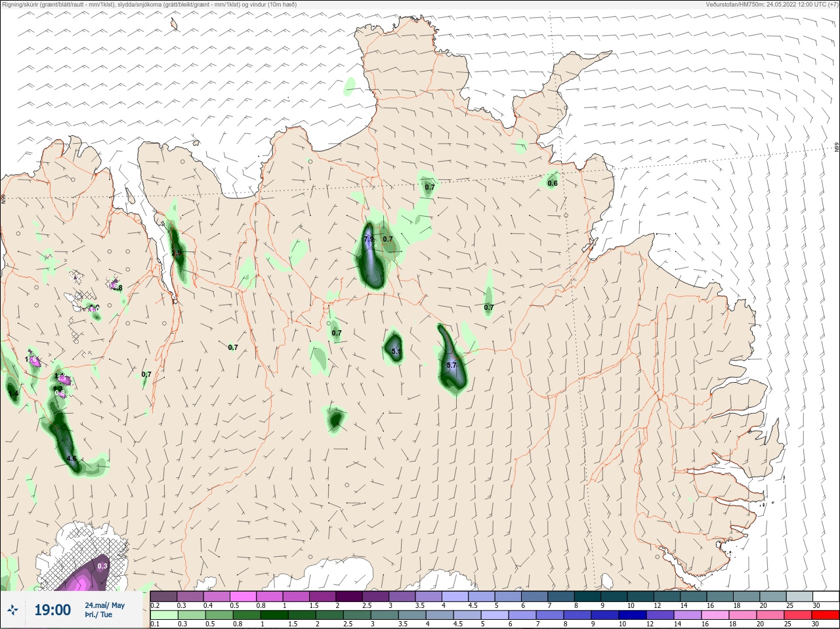Click the 0.3 value in purple snow area
This screenshot has height=629, width=840.
point(102,565)
